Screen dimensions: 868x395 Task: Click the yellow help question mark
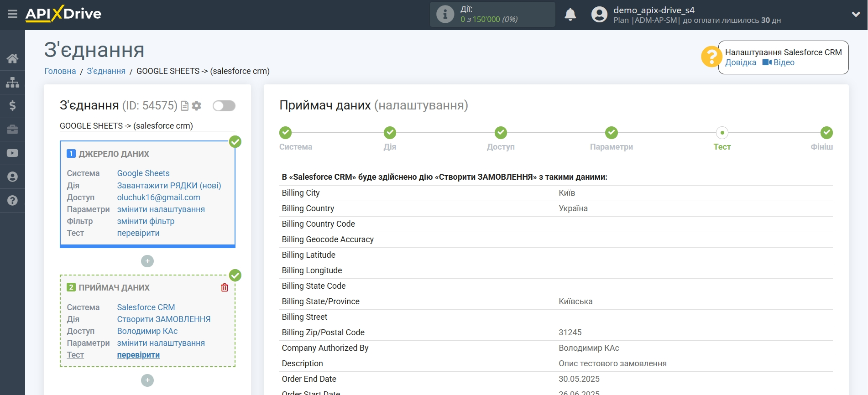(x=711, y=57)
